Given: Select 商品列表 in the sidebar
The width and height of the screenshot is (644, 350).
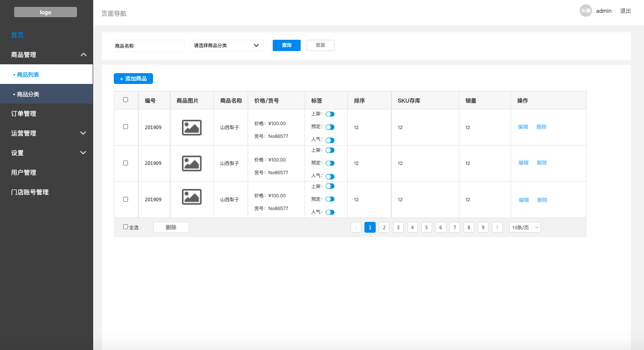Looking at the screenshot, I should coord(46,75).
